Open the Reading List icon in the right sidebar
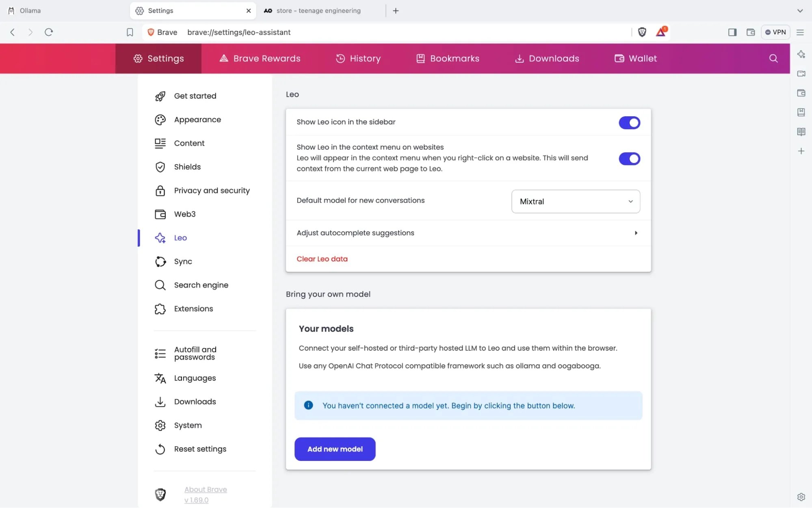The image size is (812, 508). [x=801, y=132]
